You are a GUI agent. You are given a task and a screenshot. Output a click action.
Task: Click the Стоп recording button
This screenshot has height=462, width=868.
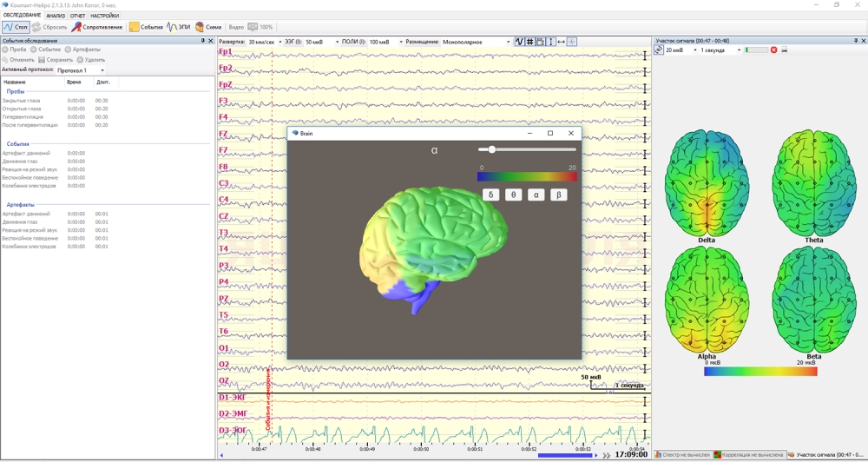[x=16, y=27]
